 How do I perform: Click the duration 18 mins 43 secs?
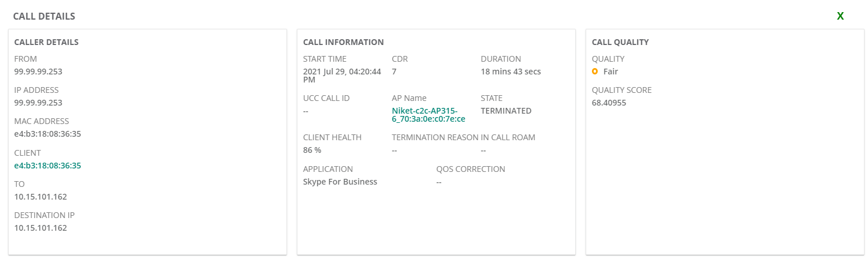coord(511,72)
